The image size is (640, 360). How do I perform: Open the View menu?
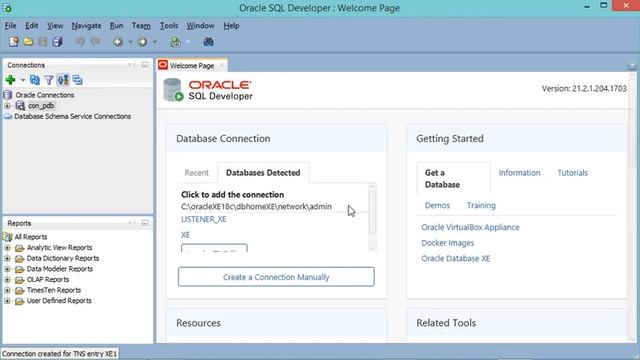coord(55,26)
